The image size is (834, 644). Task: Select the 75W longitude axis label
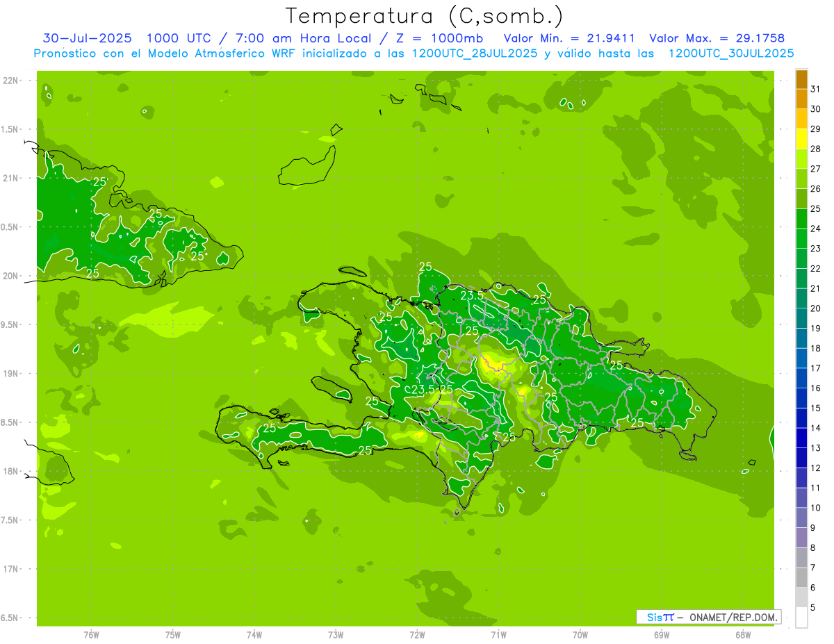172,634
